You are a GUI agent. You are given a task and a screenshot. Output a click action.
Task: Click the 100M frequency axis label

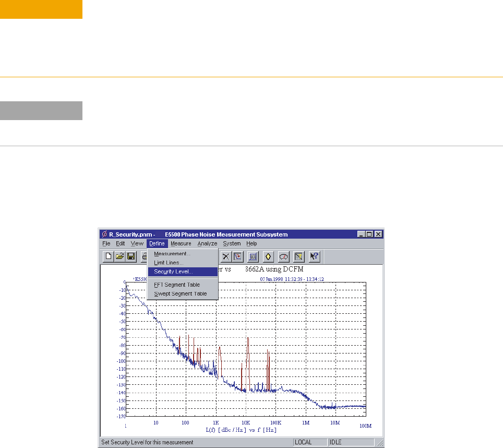(x=365, y=426)
